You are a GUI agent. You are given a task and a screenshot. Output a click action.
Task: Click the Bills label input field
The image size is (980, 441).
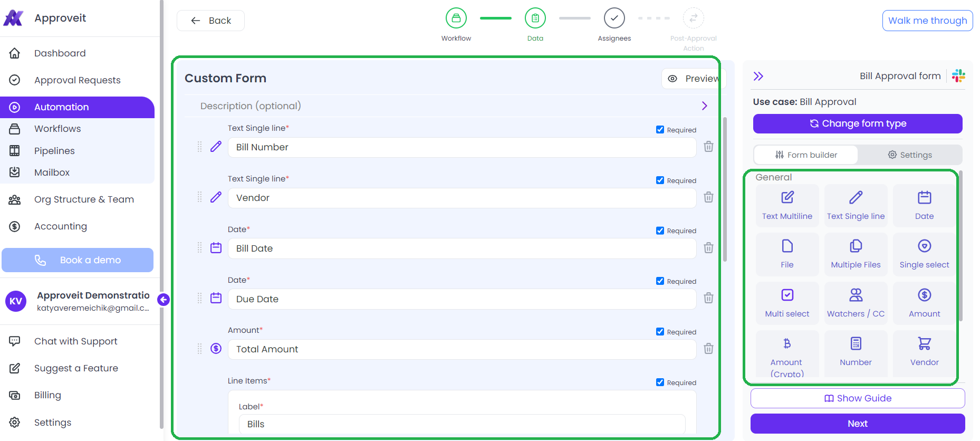point(462,424)
